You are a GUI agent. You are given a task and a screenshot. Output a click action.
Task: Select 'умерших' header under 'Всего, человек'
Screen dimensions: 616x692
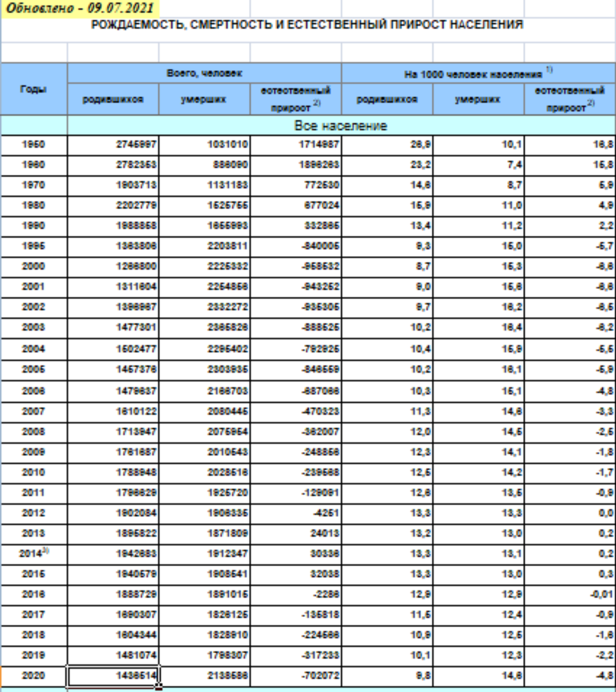pyautogui.click(x=205, y=99)
